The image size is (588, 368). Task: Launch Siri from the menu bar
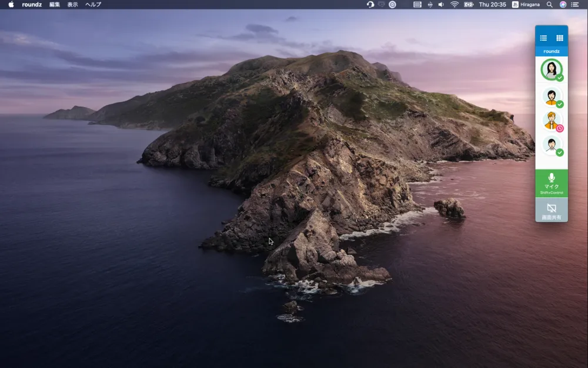coord(563,5)
